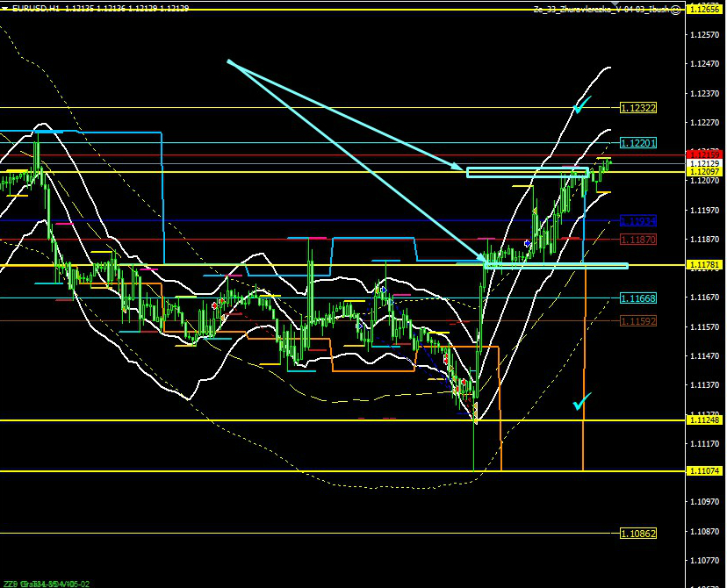Click the yellow 1.11074 price scale marker
The width and height of the screenshot is (727, 588).
(704, 471)
